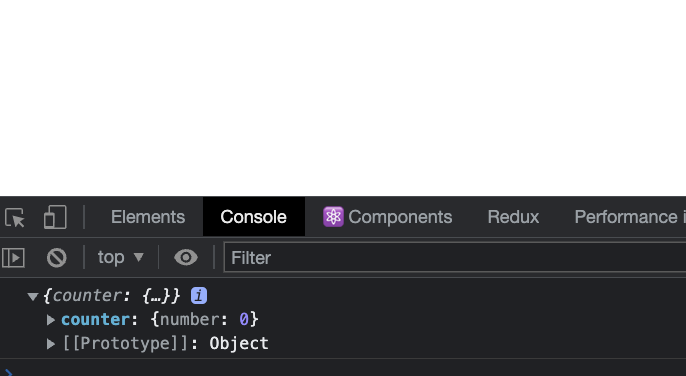
Task: Click the React atom icon beside Components
Action: pos(333,217)
